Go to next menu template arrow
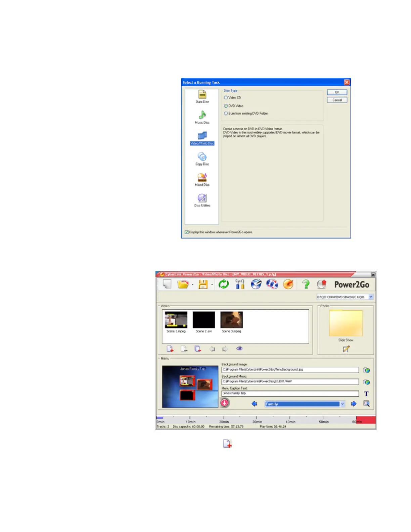The height and width of the screenshot is (532, 411). click(354, 404)
